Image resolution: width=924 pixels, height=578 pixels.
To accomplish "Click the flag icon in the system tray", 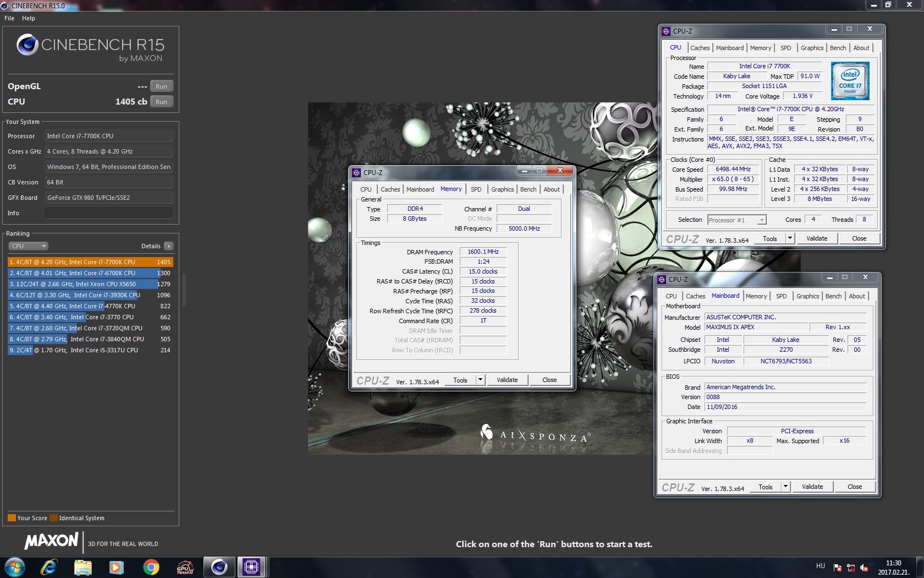I will 838,568.
